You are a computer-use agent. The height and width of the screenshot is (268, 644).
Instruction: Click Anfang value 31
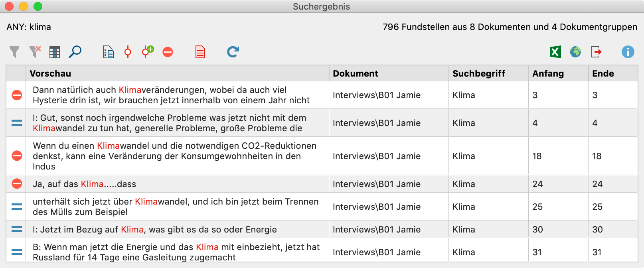537,252
